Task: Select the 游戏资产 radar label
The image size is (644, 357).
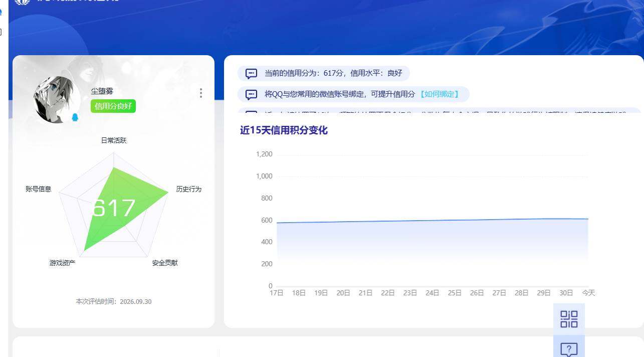Action: tap(62, 263)
